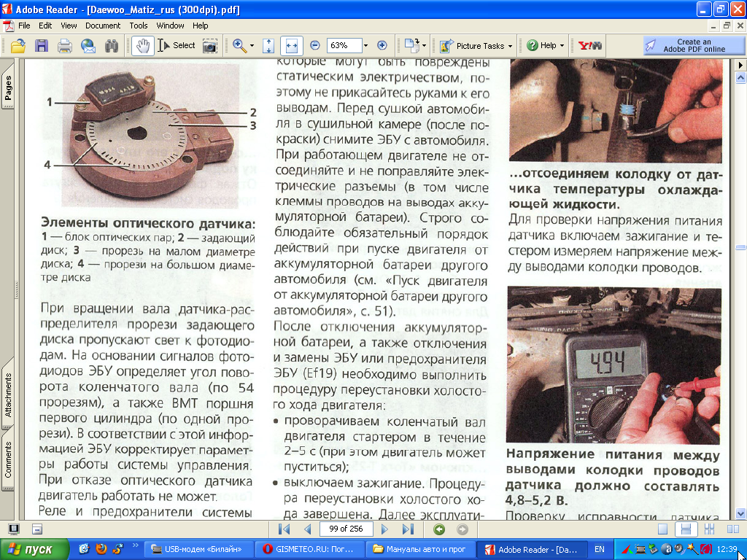Open the File menu

click(x=24, y=26)
